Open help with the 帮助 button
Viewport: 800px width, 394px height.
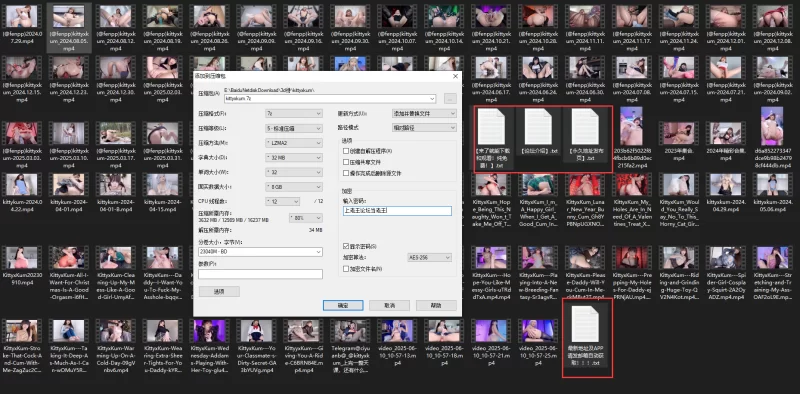click(436, 305)
